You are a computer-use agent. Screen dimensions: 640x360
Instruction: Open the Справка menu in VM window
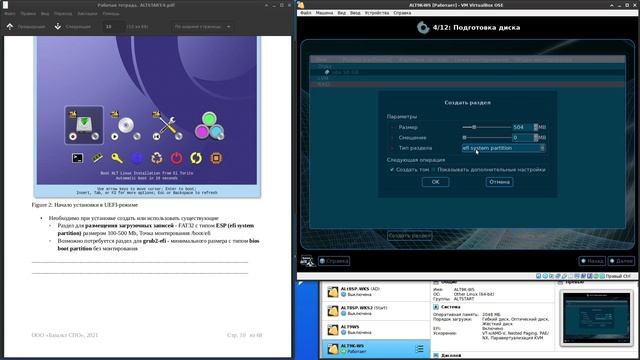(402, 13)
